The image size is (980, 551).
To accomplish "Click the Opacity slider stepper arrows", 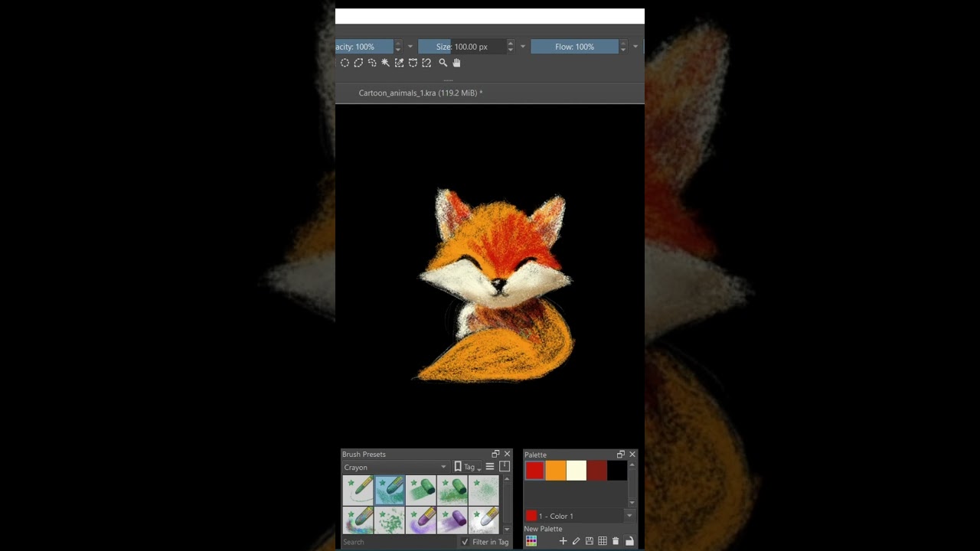I will click(397, 47).
